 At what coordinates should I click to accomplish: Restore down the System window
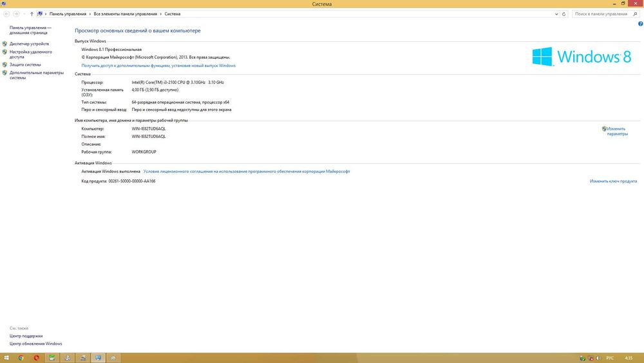coord(623,3)
